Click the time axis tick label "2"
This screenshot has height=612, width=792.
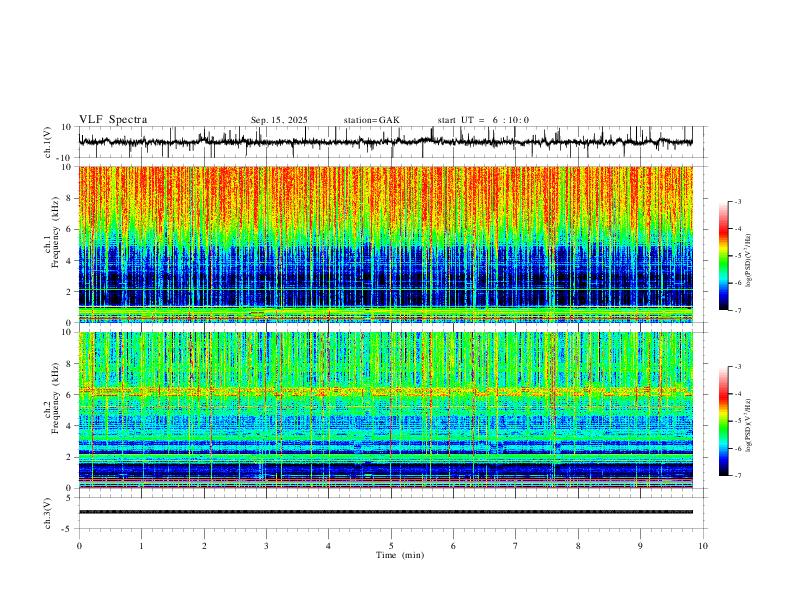click(x=204, y=546)
